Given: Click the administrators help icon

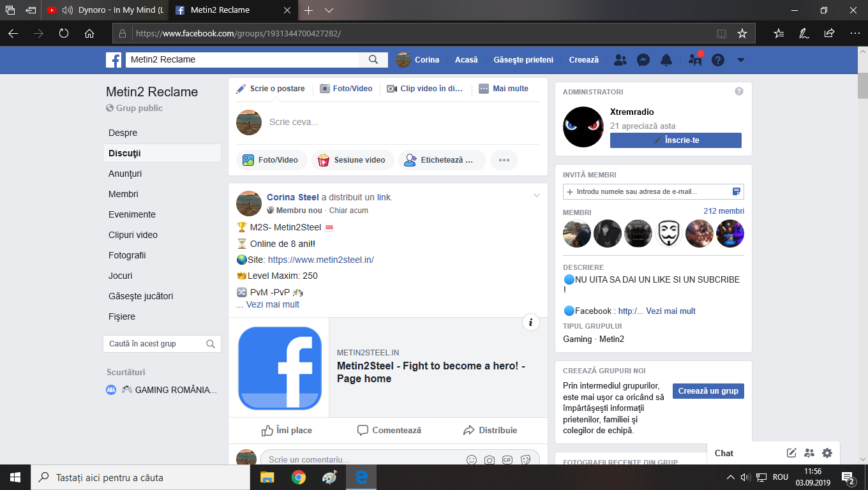Looking at the screenshot, I should coord(739,91).
